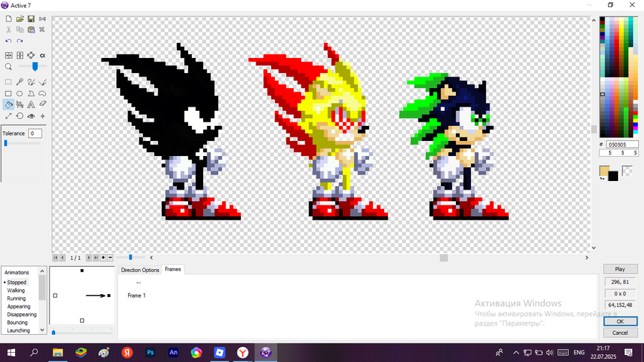
Task: Click the zoom magnifier icon
Action: [x=8, y=67]
